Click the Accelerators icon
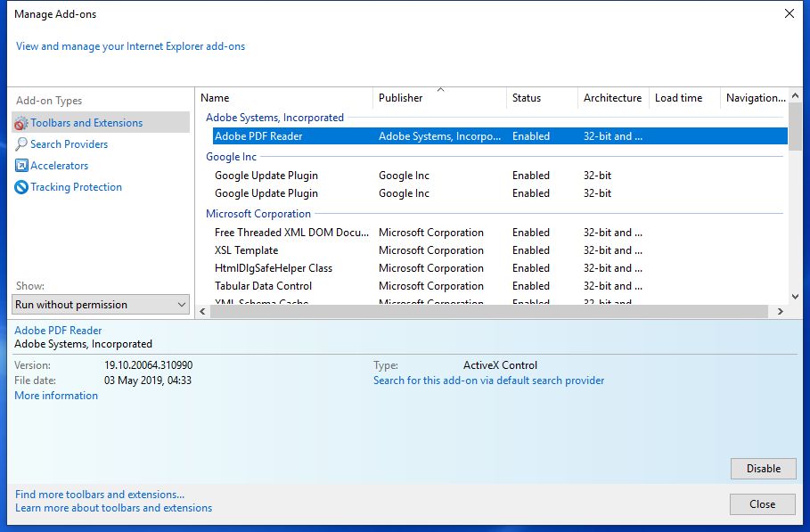The width and height of the screenshot is (810, 532). tap(21, 165)
